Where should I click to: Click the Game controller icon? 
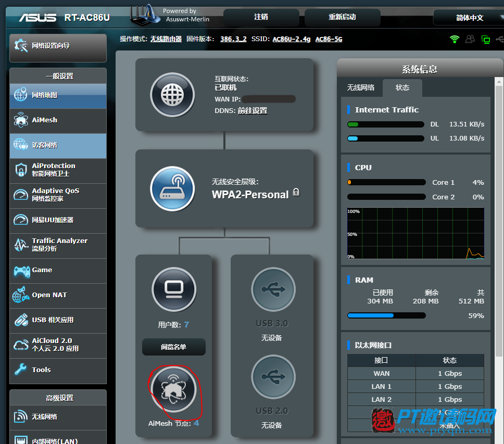coord(21,271)
